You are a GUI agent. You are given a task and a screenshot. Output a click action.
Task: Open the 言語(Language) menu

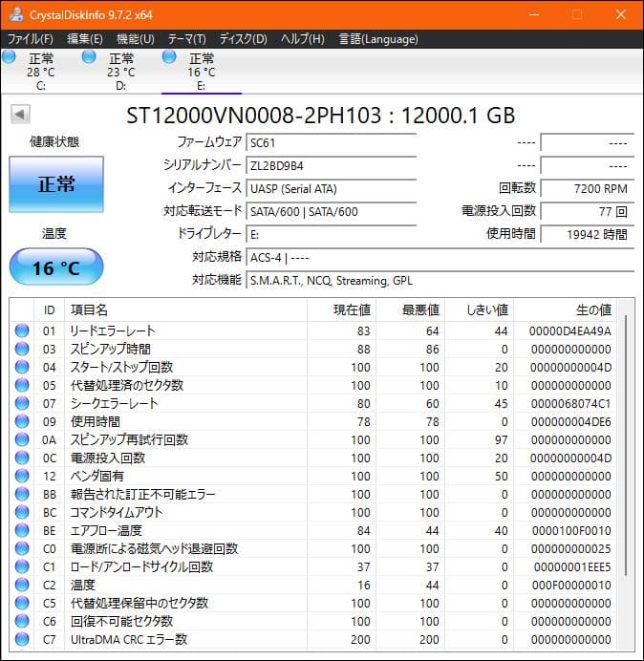point(378,39)
